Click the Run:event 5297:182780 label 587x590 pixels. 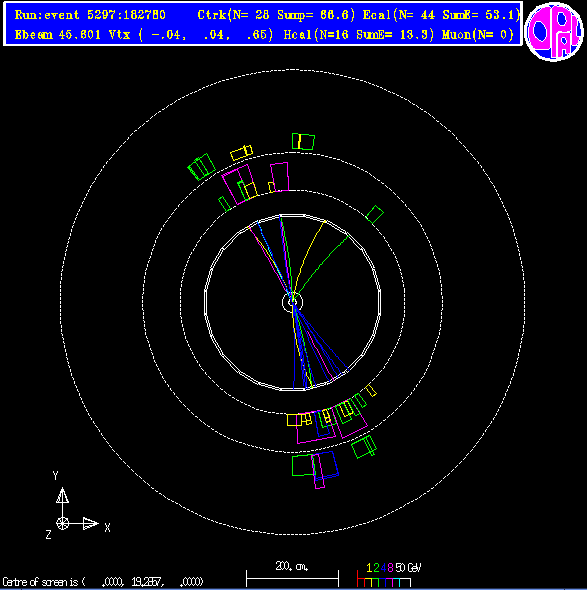pos(90,15)
